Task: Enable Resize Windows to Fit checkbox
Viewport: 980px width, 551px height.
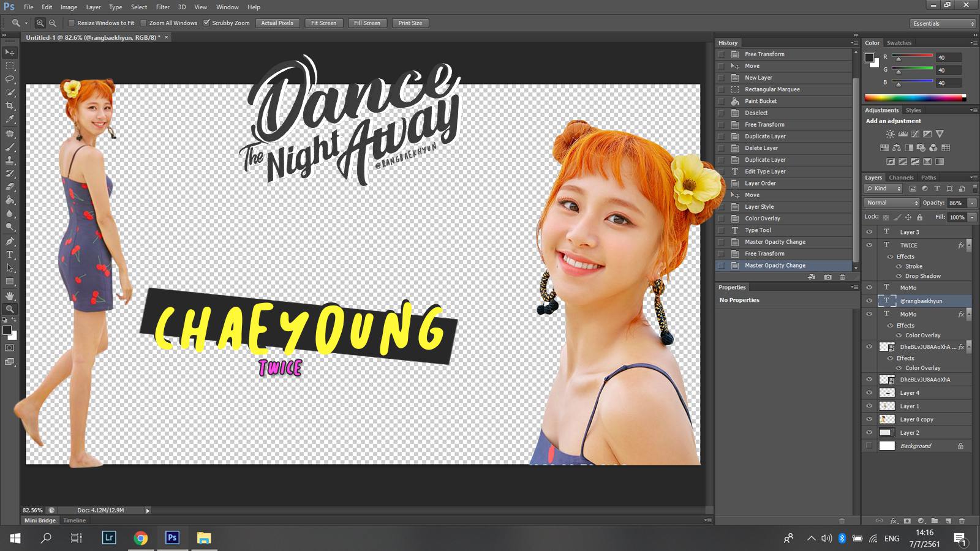Action: point(71,23)
